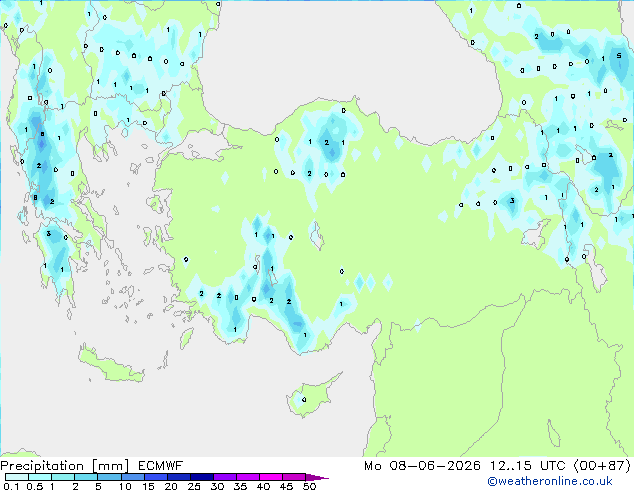Click the '(00+87)' forecast offset text
The width and height of the screenshot is (634, 490).
pos(602,466)
